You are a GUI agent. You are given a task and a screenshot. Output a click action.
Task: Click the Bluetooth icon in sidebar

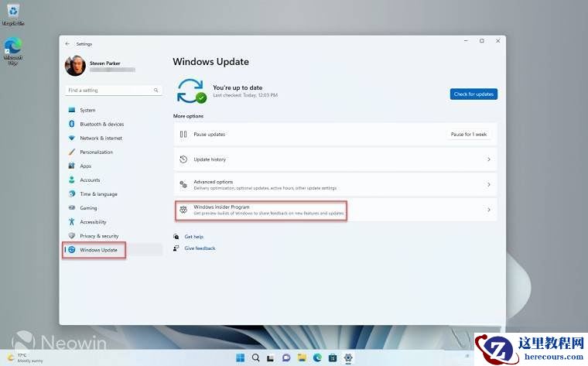click(x=72, y=124)
